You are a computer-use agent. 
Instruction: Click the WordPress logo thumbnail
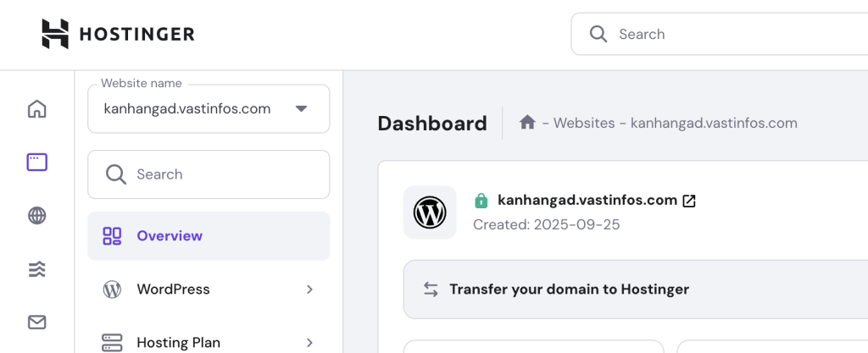coord(430,212)
